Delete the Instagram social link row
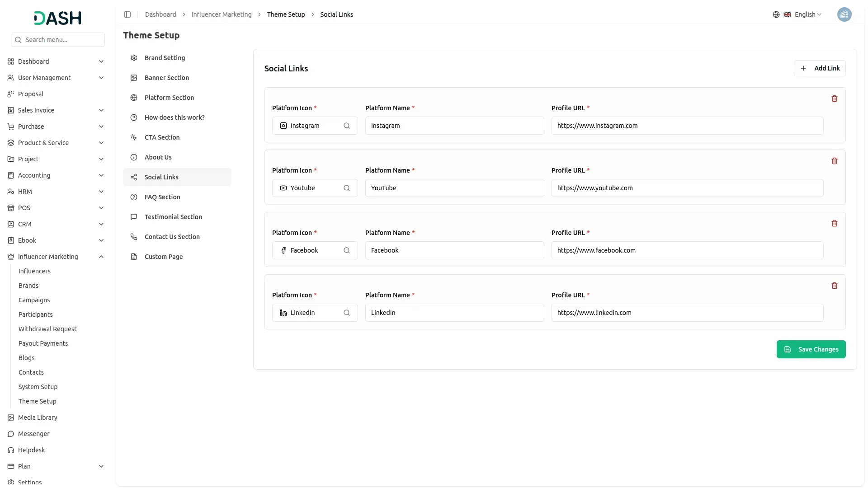Image resolution: width=868 pixels, height=488 pixels. click(835, 99)
